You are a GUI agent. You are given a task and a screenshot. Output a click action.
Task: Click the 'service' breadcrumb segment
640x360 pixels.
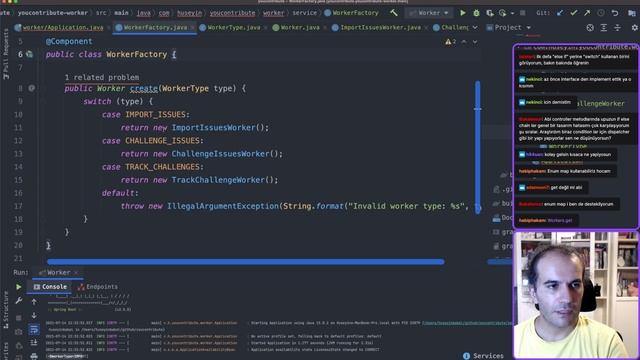pyautogui.click(x=304, y=13)
